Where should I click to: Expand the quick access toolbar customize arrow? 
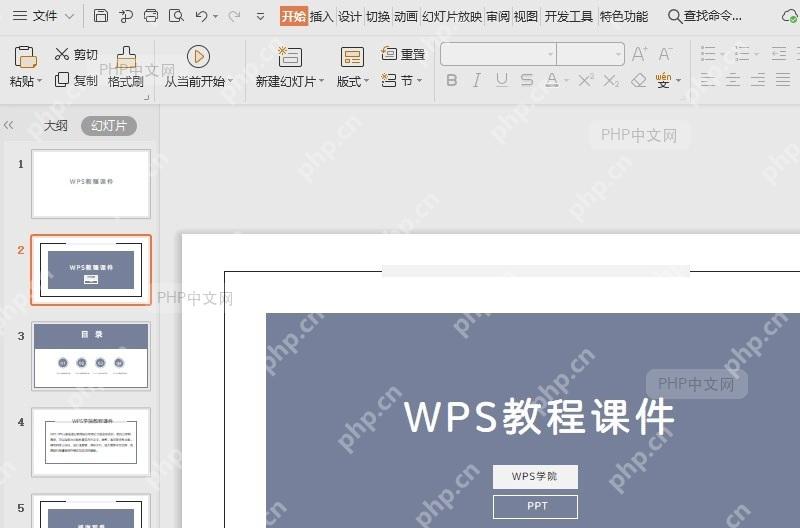point(260,16)
